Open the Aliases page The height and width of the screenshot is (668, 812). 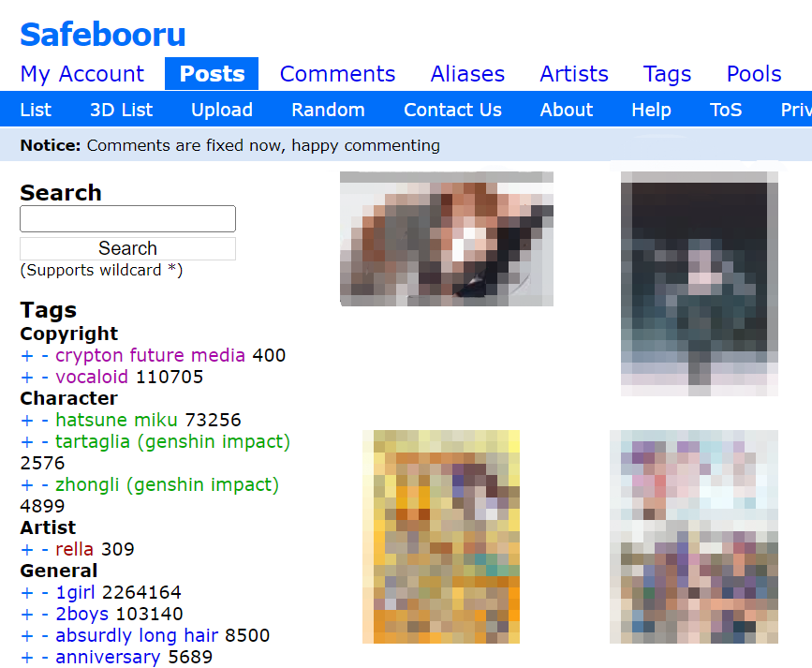point(467,74)
